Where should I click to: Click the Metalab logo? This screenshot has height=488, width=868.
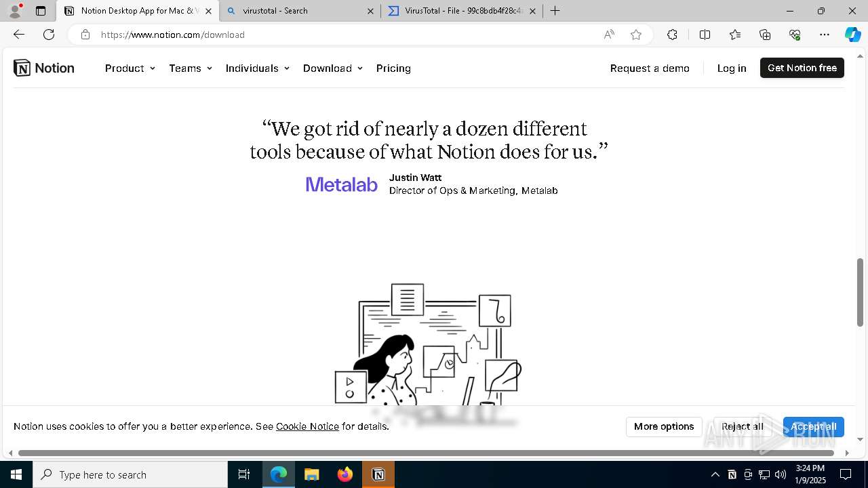point(341,184)
